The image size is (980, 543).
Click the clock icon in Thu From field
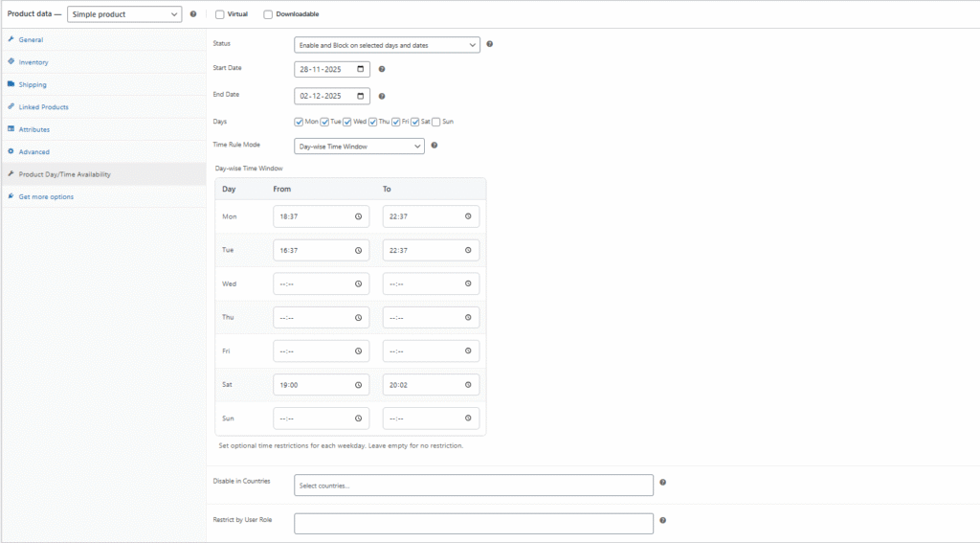coord(358,318)
